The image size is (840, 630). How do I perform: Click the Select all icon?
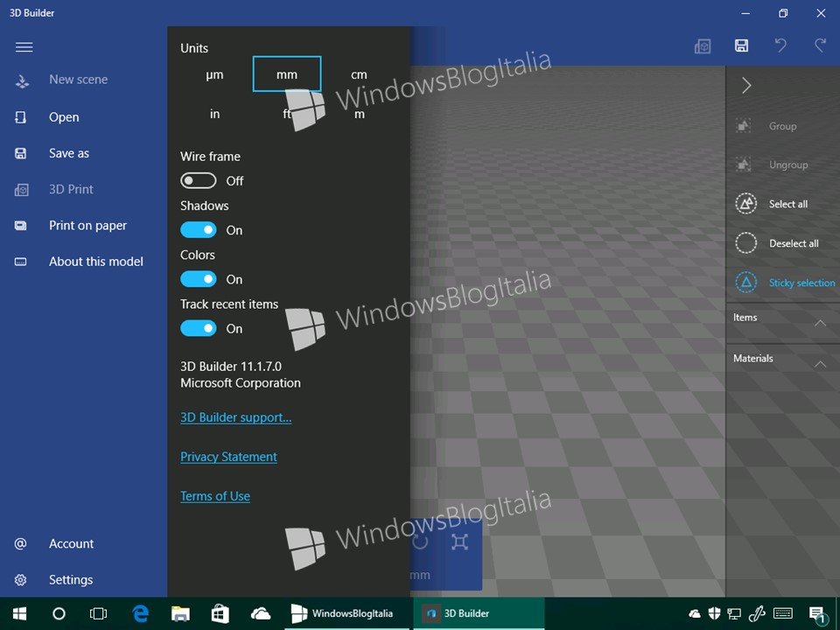point(745,204)
